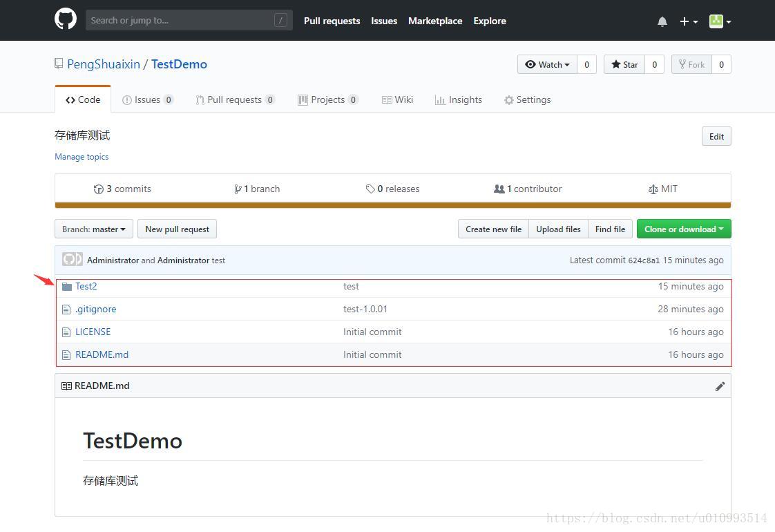
Task: View the 0 releases page
Action: (x=392, y=189)
